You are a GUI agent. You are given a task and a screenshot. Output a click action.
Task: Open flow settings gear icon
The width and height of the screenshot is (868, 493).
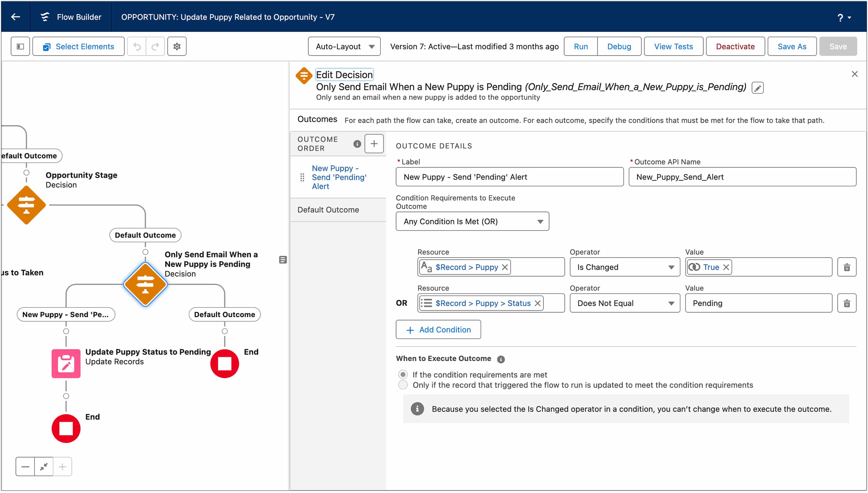[x=177, y=46]
